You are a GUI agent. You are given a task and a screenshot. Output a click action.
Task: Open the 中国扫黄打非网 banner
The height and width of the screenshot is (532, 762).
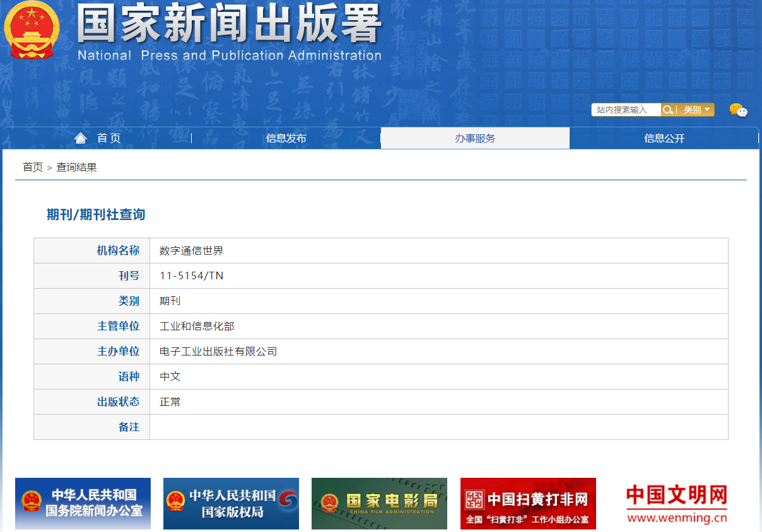tap(528, 503)
